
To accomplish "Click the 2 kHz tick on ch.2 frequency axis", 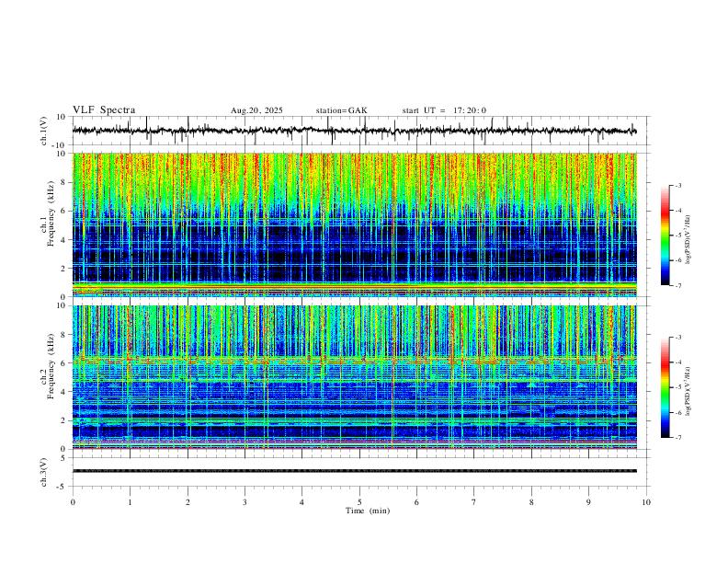I will coord(63,420).
